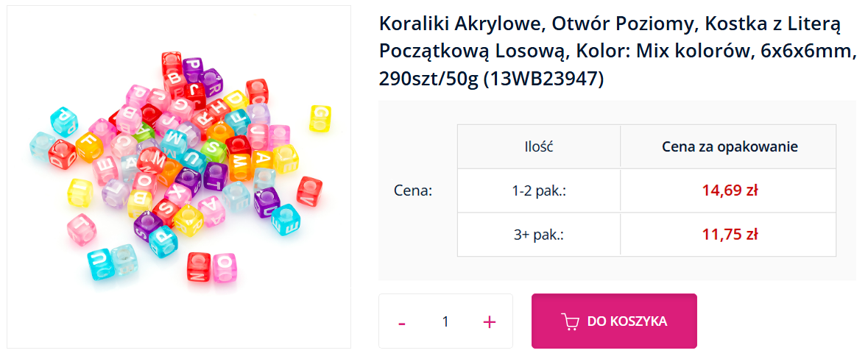Select the product code 13WB23947

coord(543,78)
